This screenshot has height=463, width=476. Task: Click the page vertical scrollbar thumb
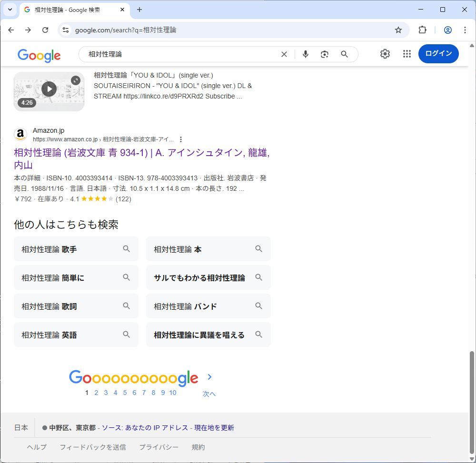click(x=471, y=403)
